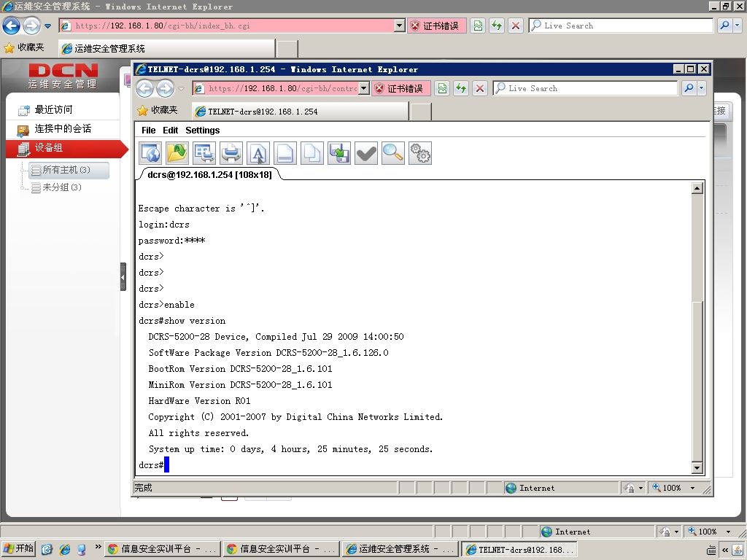Viewport: 747px width, 560px height.
Task: Click the first 信息安全实训平台 taskbar button
Action: click(163, 549)
